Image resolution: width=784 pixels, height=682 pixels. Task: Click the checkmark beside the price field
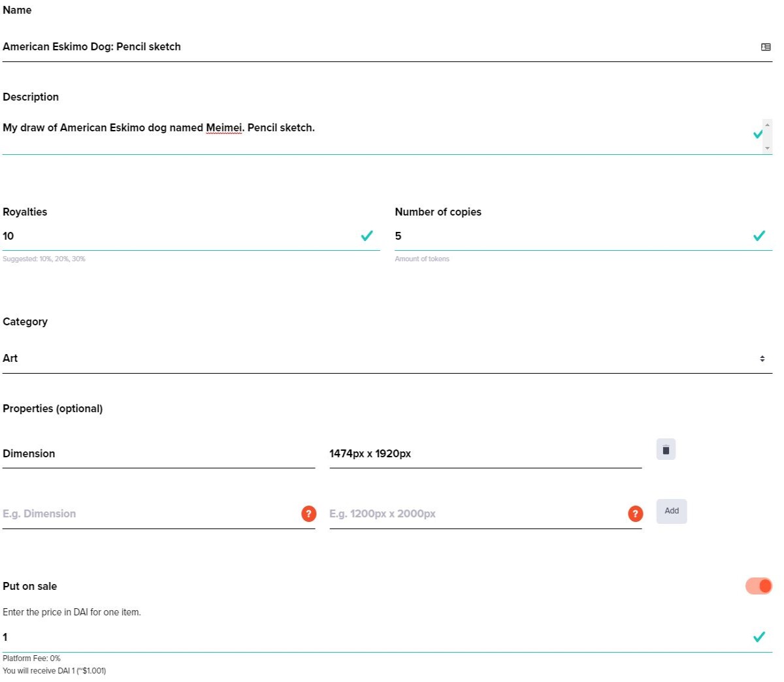click(759, 637)
